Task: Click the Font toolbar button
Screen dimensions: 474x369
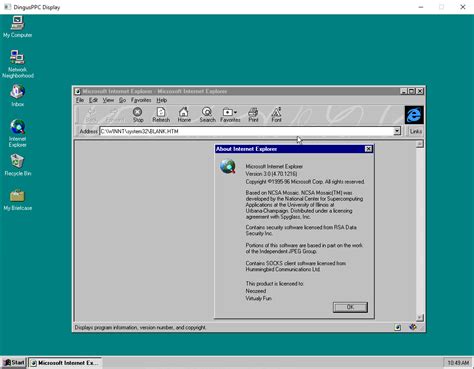Action: 276,115
